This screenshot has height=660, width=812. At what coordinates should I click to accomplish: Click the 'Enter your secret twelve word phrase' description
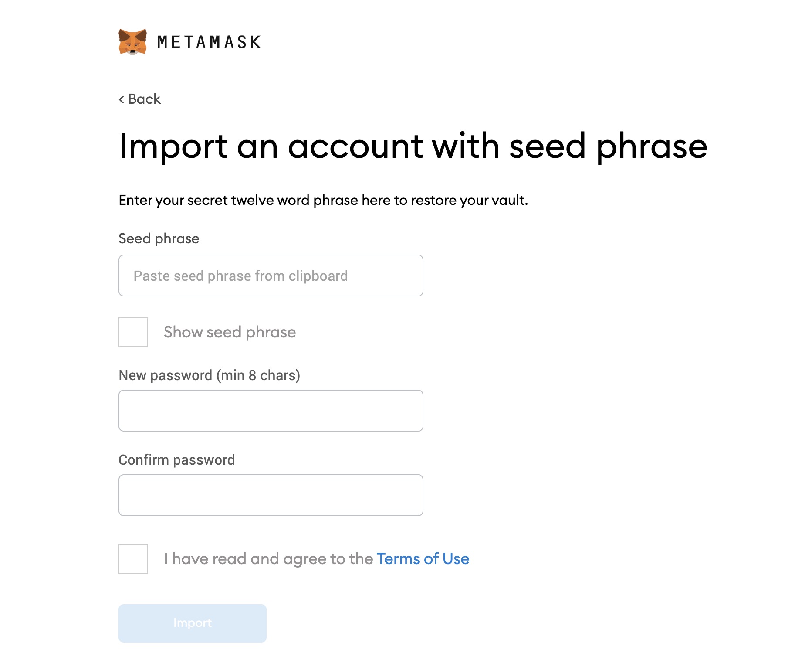(323, 200)
